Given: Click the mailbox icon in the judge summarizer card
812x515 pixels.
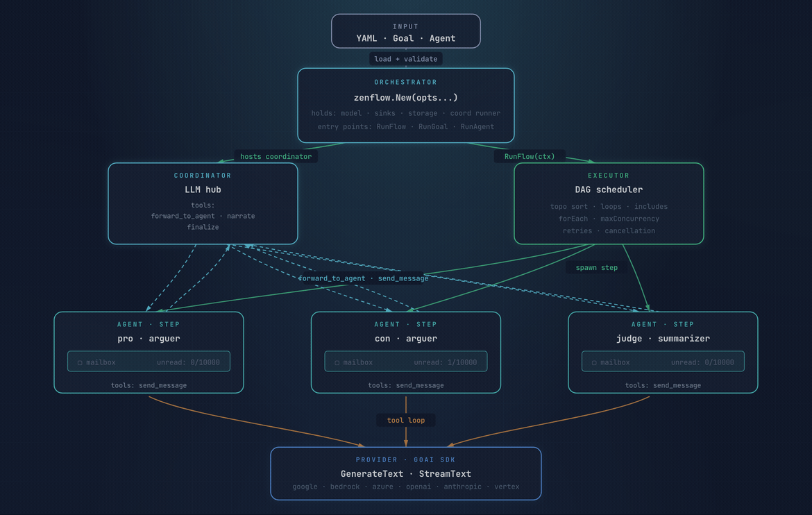Looking at the screenshot, I should [594, 363].
